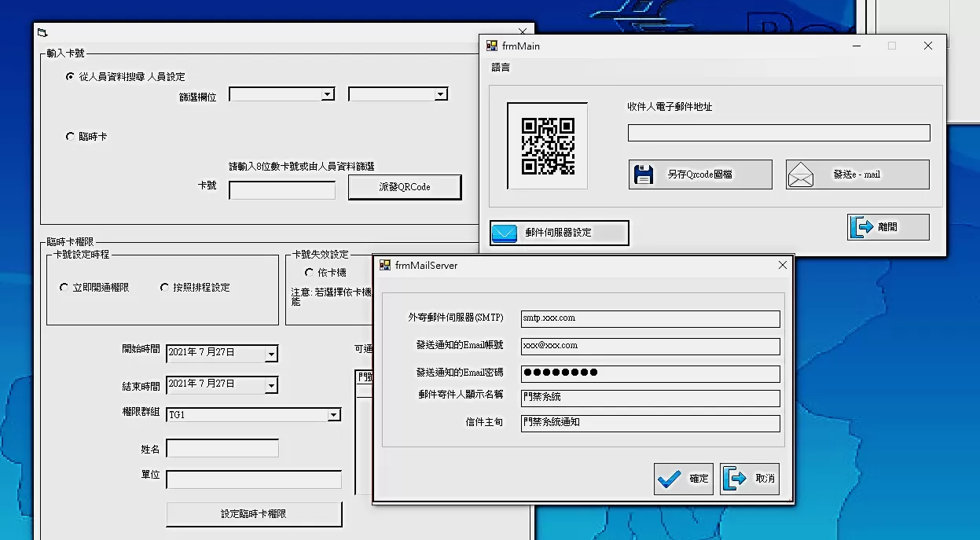Open the 語言 menu in frmMain
Image resolution: width=980 pixels, height=540 pixels.
click(x=501, y=68)
